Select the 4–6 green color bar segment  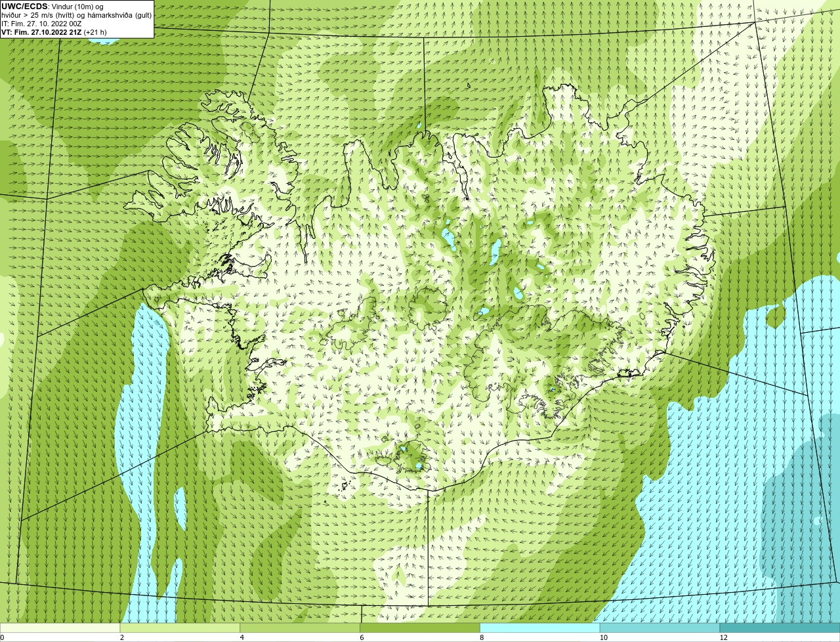301,628
